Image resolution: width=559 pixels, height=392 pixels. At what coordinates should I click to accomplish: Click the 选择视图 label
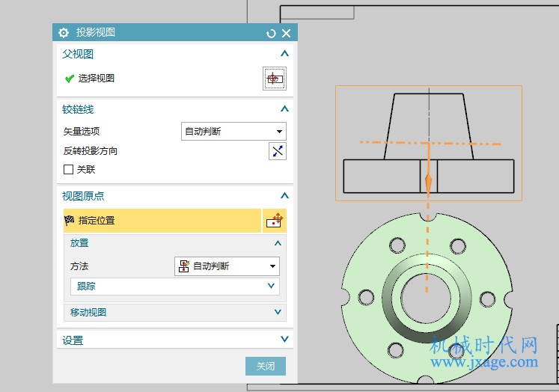(x=97, y=79)
